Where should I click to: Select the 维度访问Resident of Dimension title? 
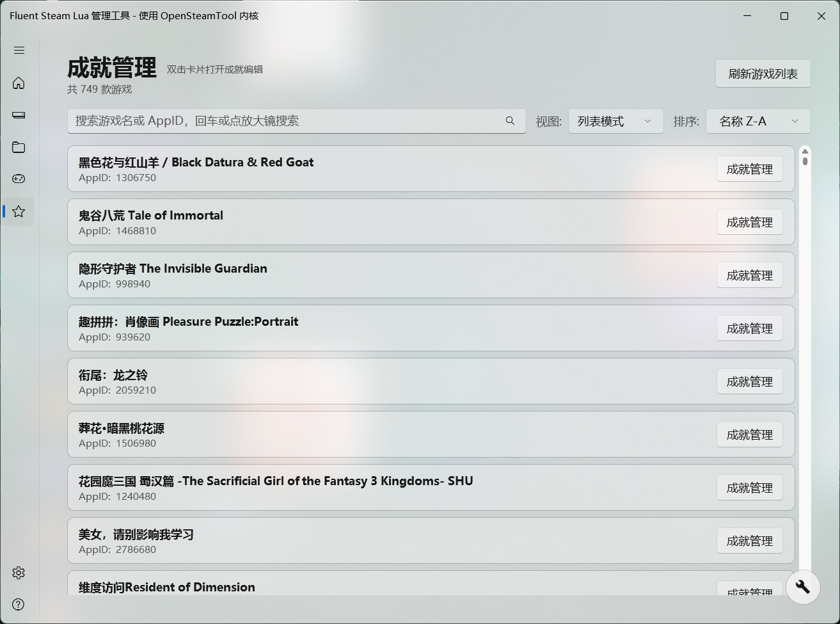(167, 587)
